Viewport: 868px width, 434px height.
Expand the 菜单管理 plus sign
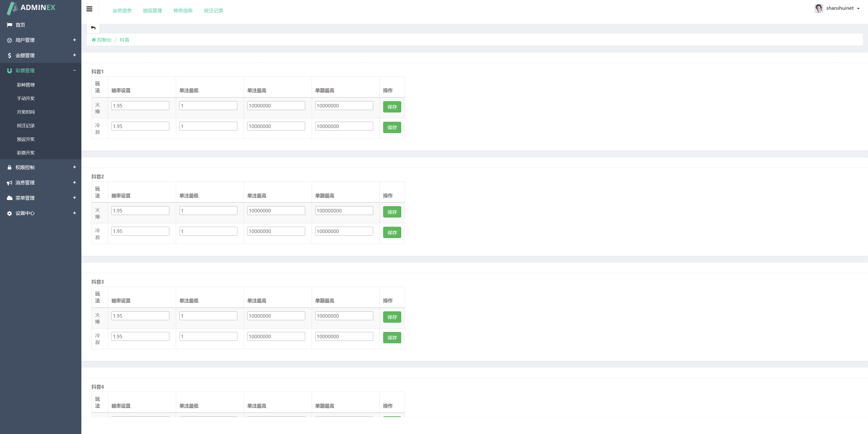coord(74,198)
